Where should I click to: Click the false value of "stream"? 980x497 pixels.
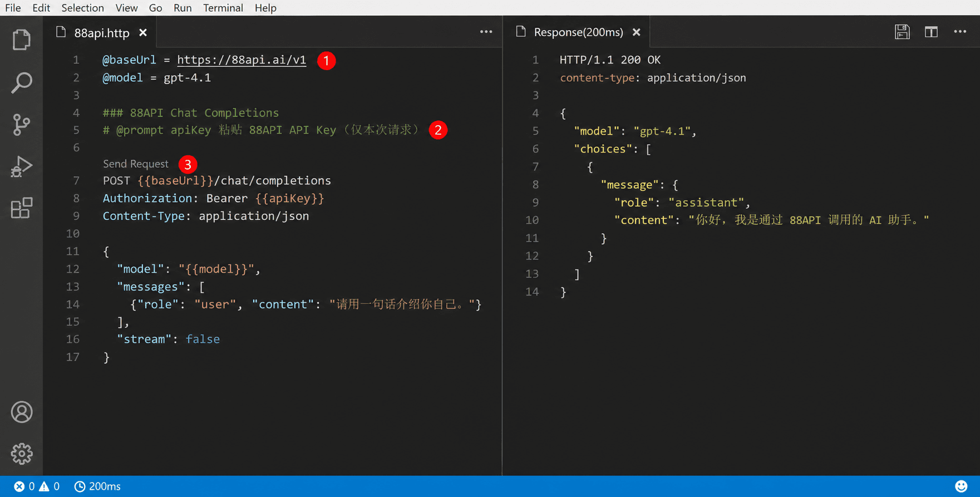(x=203, y=339)
